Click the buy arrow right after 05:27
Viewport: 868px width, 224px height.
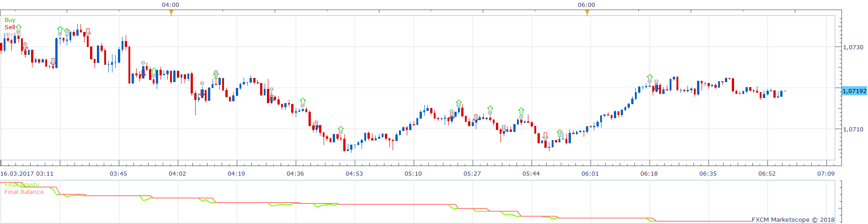(x=490, y=109)
